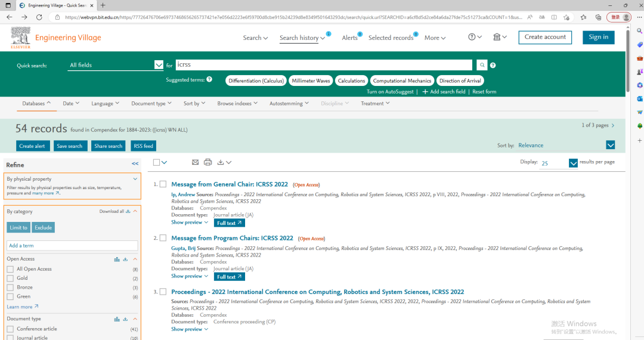
Task: Click the Sign in button
Action: click(x=599, y=38)
